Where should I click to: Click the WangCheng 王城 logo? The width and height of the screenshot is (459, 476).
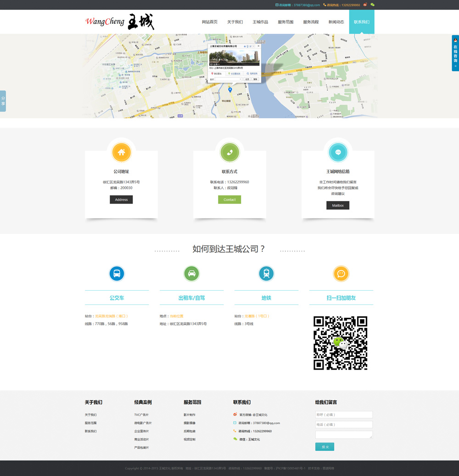tap(120, 22)
